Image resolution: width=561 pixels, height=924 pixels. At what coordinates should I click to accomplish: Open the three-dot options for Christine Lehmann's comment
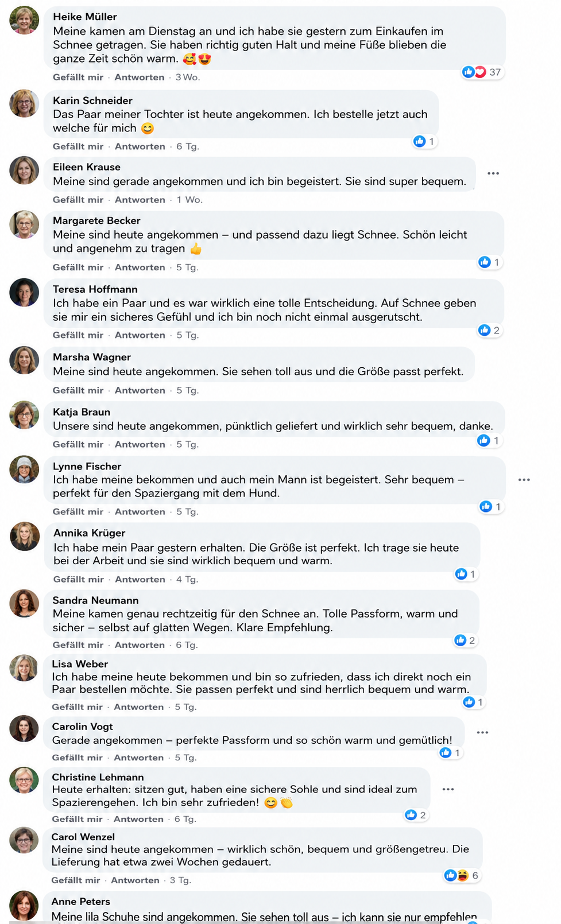(x=448, y=789)
